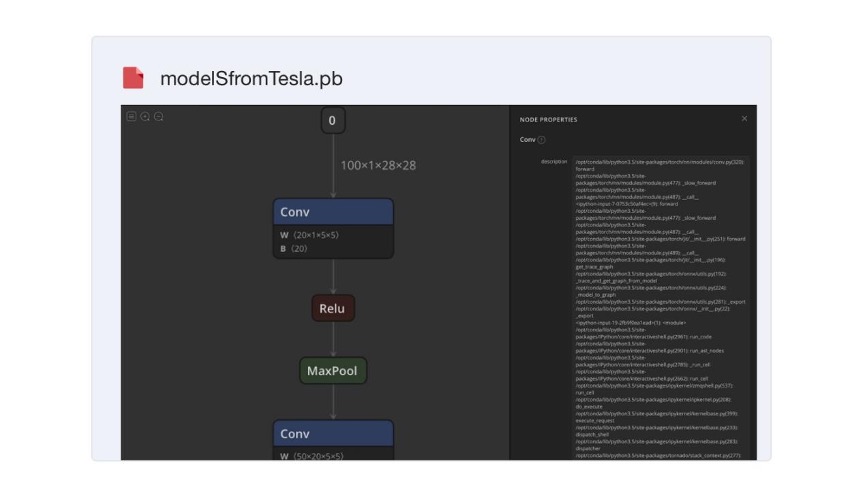Click the description field text box

(661, 307)
